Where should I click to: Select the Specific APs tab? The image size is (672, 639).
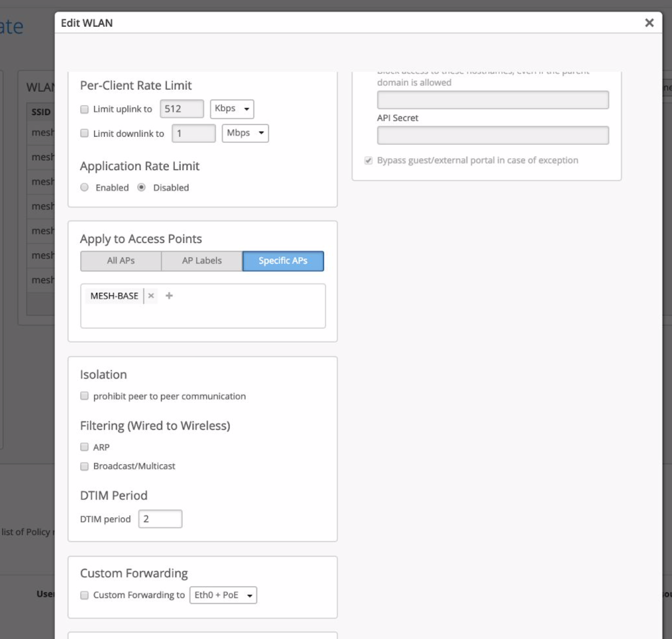(x=283, y=261)
